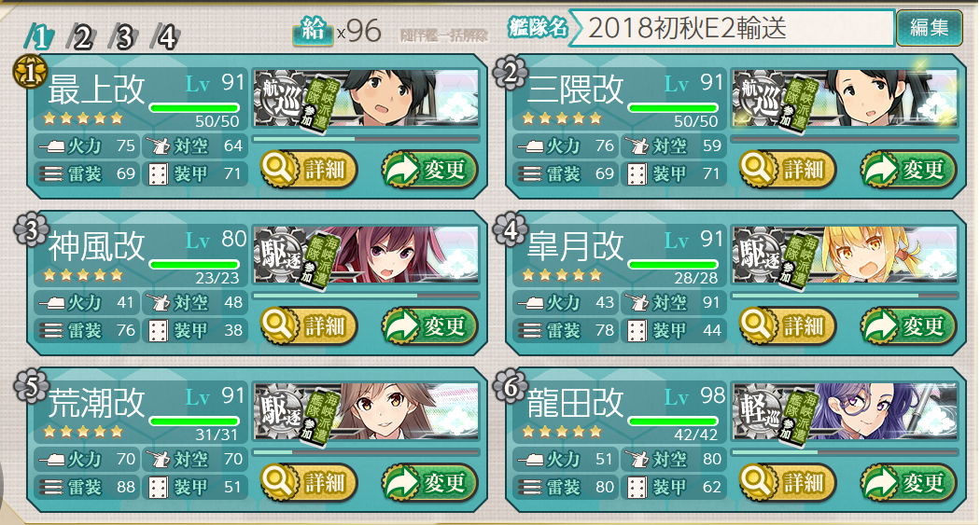Viewport: 980px width, 525px height.
Task: Click 変更 change button for 最上改
Action: coord(429,169)
